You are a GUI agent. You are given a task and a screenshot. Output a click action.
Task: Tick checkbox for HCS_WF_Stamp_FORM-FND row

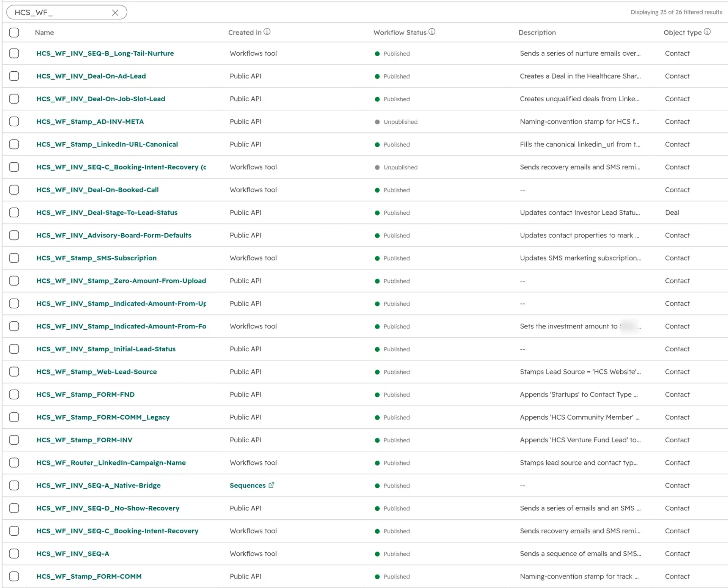(14, 395)
